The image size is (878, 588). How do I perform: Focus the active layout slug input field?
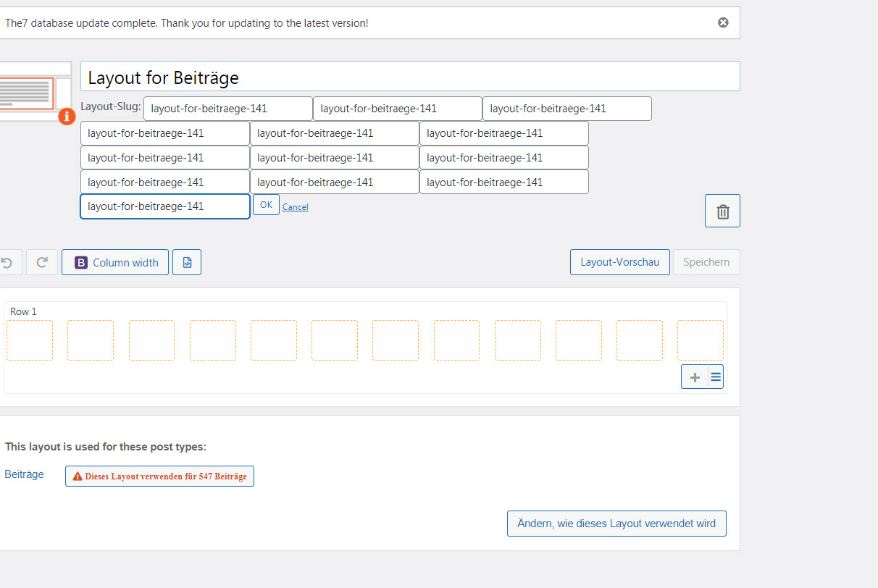click(165, 206)
